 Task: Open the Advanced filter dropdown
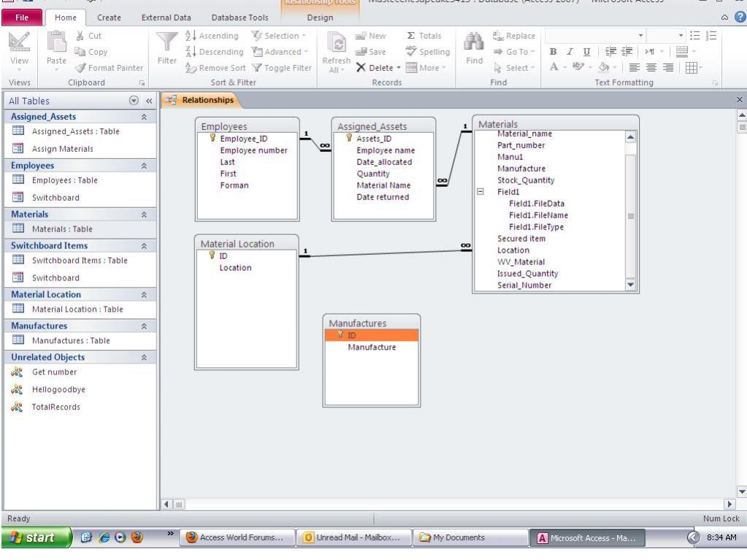point(280,52)
